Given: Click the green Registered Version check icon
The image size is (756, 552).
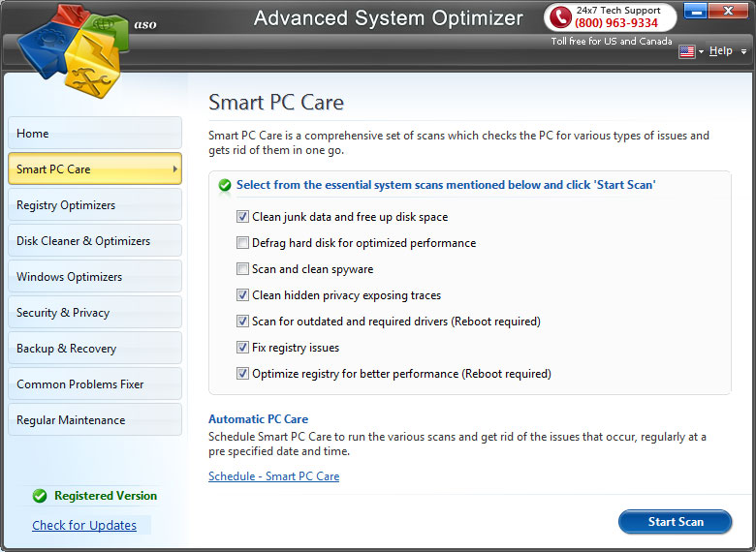Looking at the screenshot, I should tap(40, 496).
